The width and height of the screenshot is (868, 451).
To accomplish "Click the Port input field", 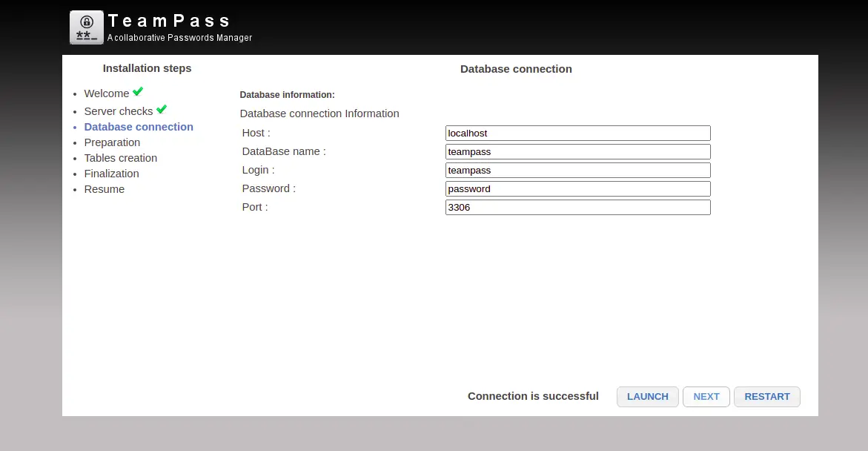I will tap(578, 207).
